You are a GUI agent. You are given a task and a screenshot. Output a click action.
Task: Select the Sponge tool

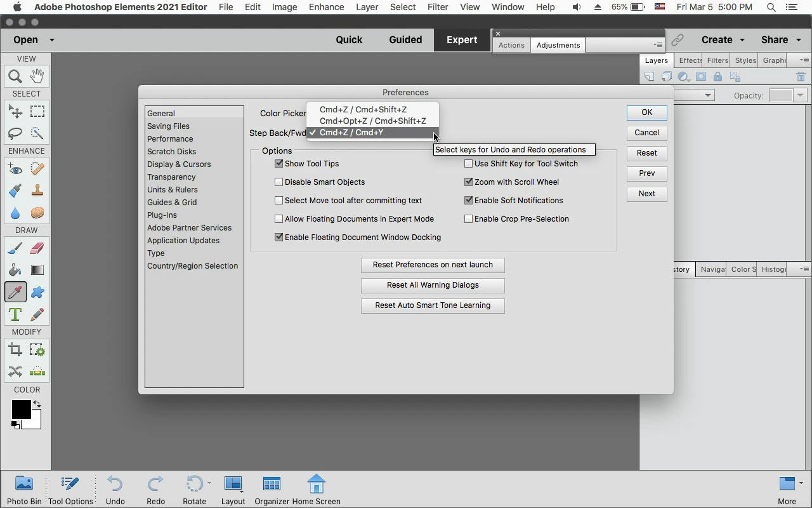37,213
